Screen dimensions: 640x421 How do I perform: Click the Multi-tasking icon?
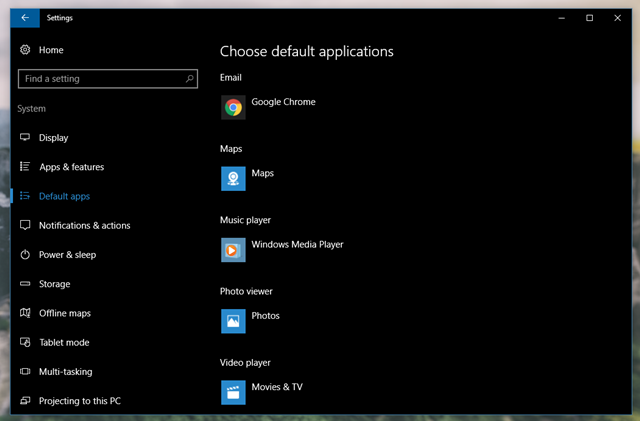click(x=25, y=371)
